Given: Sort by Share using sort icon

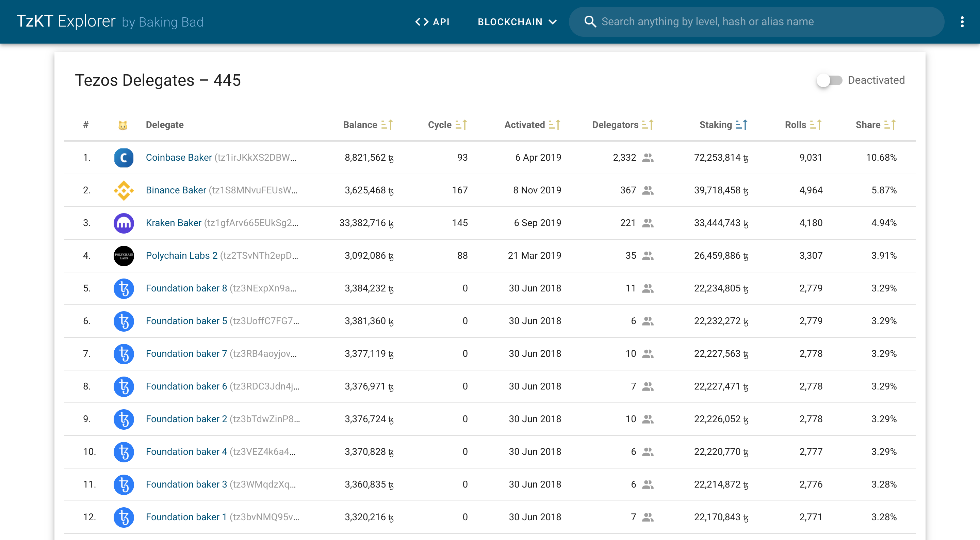Looking at the screenshot, I should (890, 125).
